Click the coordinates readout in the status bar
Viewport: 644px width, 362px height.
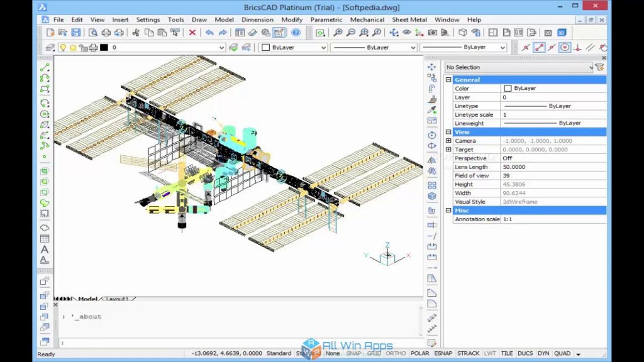(226, 353)
